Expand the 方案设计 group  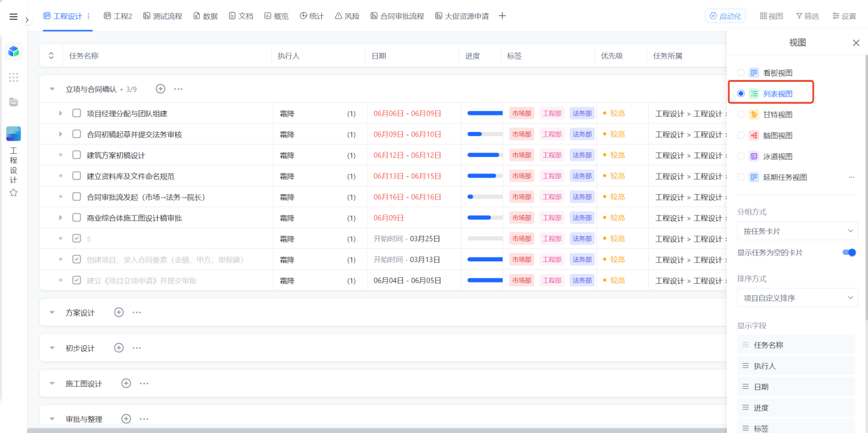(52, 313)
